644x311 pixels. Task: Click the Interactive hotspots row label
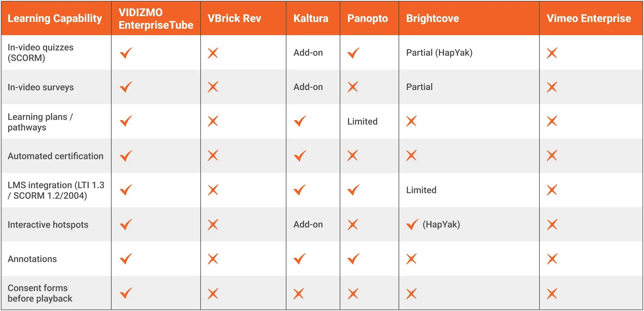coord(48,225)
